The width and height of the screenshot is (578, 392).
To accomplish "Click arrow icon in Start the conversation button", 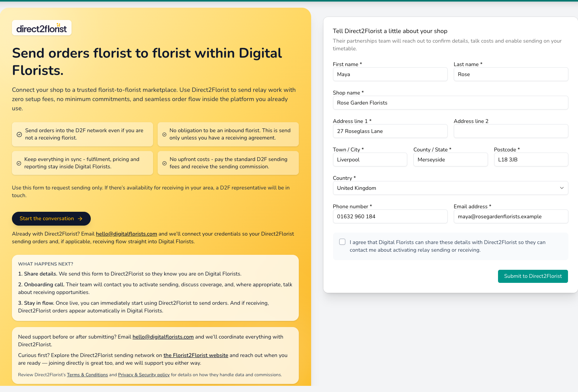I will tap(80, 219).
